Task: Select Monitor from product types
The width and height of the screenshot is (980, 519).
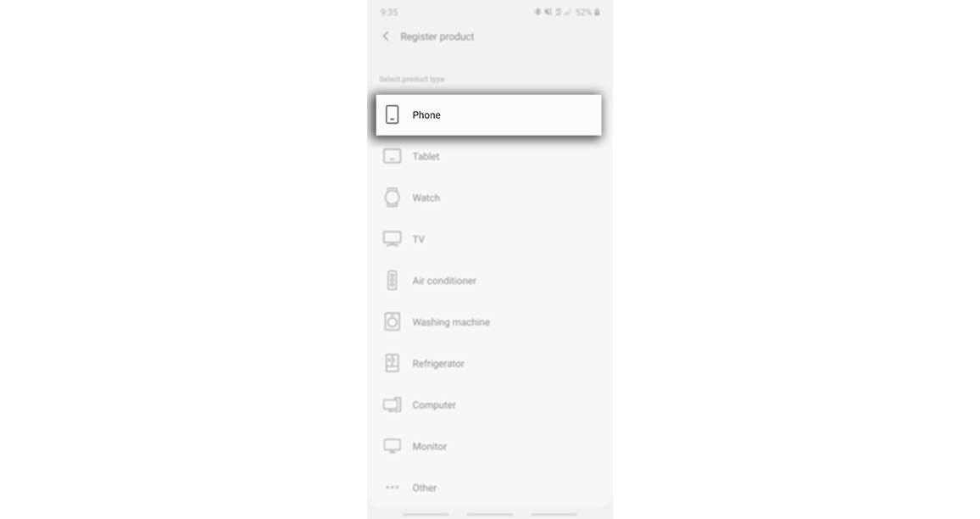Action: 489,446
